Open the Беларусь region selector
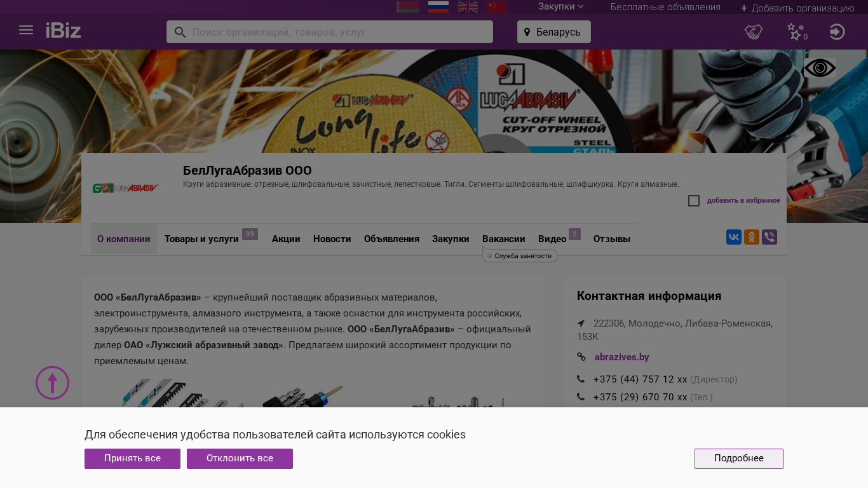Viewport: 868px width, 488px height. [554, 32]
